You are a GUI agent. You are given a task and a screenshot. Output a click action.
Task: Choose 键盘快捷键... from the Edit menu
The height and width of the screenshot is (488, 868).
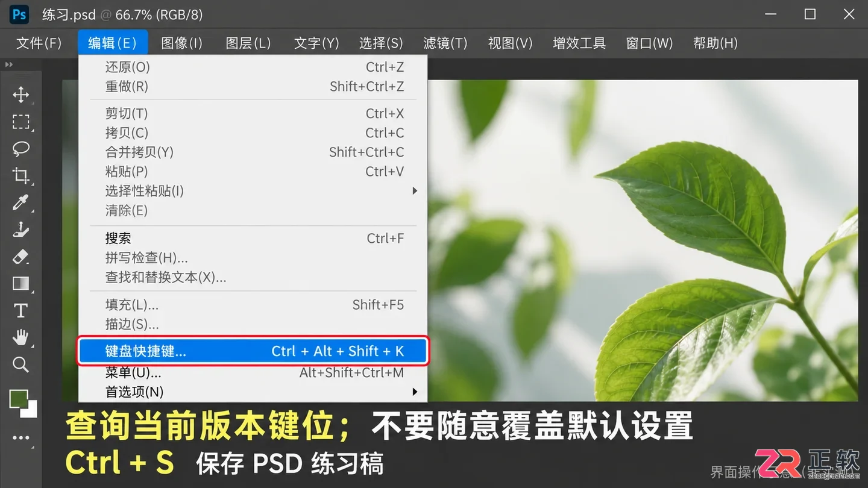click(x=253, y=351)
